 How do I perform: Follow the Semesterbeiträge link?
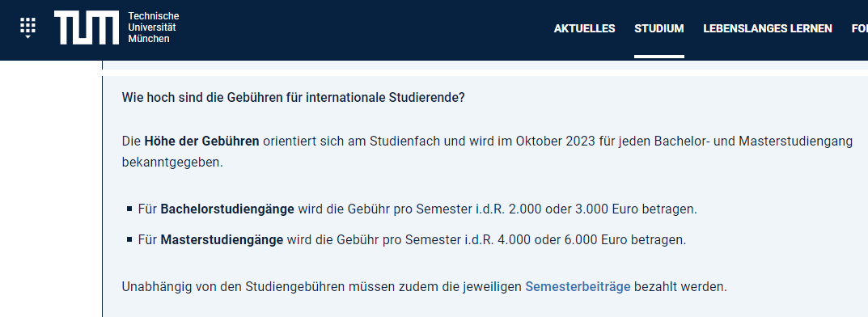point(578,287)
